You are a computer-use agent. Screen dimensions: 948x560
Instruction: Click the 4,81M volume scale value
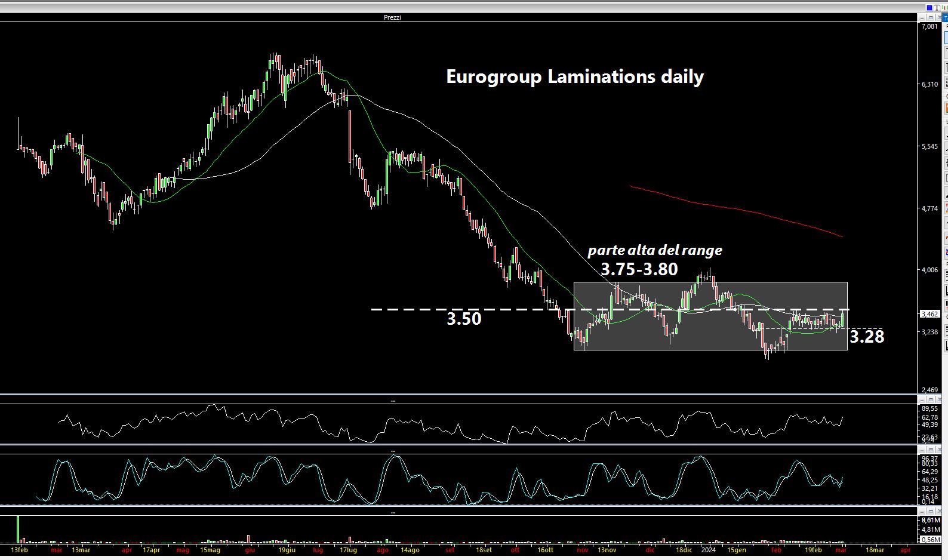[x=931, y=530]
